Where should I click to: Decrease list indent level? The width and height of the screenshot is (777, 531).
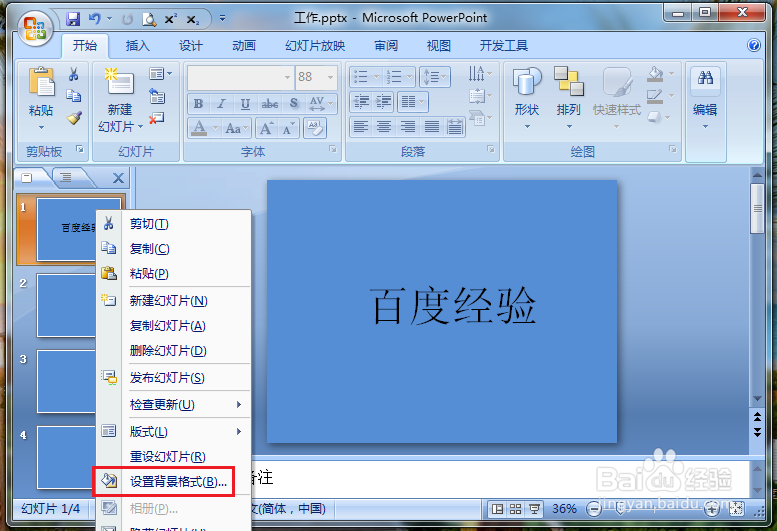(361, 102)
